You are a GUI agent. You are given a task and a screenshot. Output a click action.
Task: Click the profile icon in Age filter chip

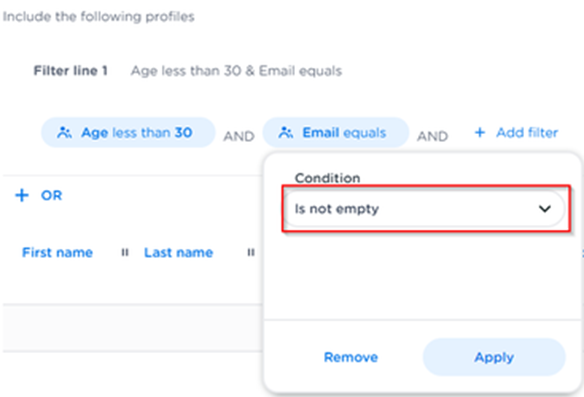[64, 133]
